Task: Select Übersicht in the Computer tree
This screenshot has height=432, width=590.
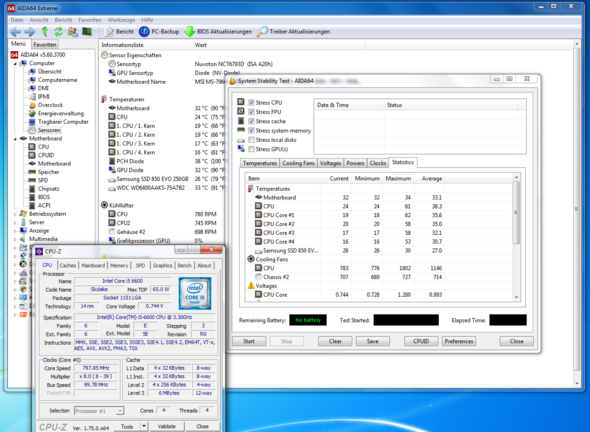Action: [49, 71]
